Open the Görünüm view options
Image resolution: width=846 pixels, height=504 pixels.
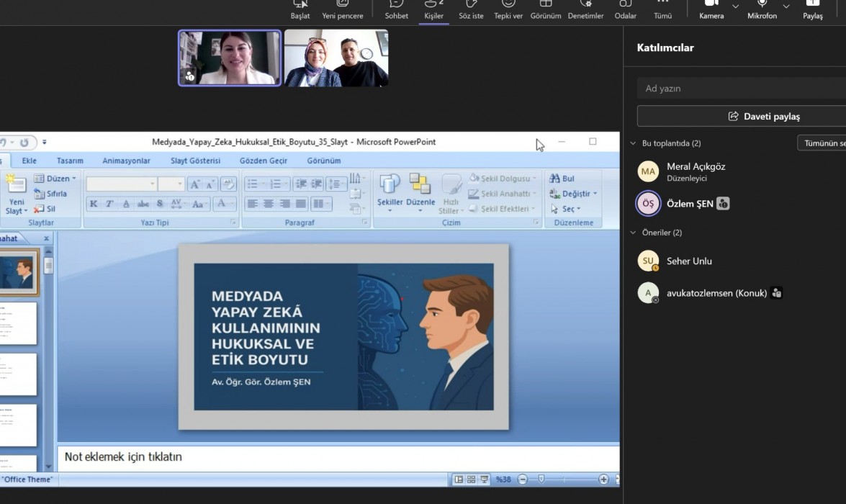pos(546,9)
